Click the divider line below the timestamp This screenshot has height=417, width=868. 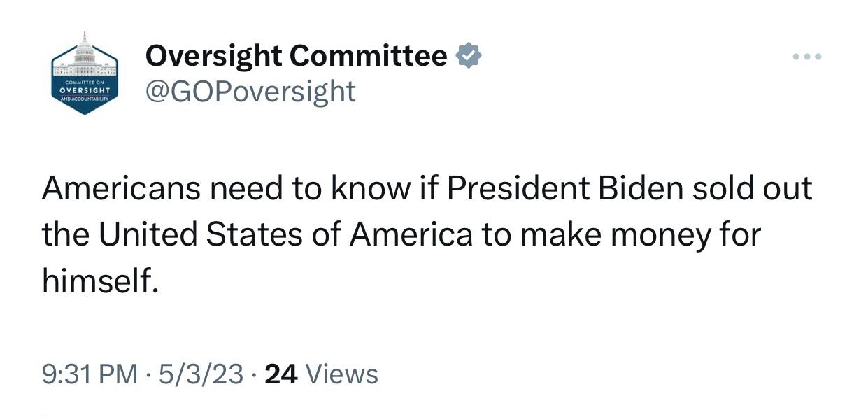coord(434,415)
